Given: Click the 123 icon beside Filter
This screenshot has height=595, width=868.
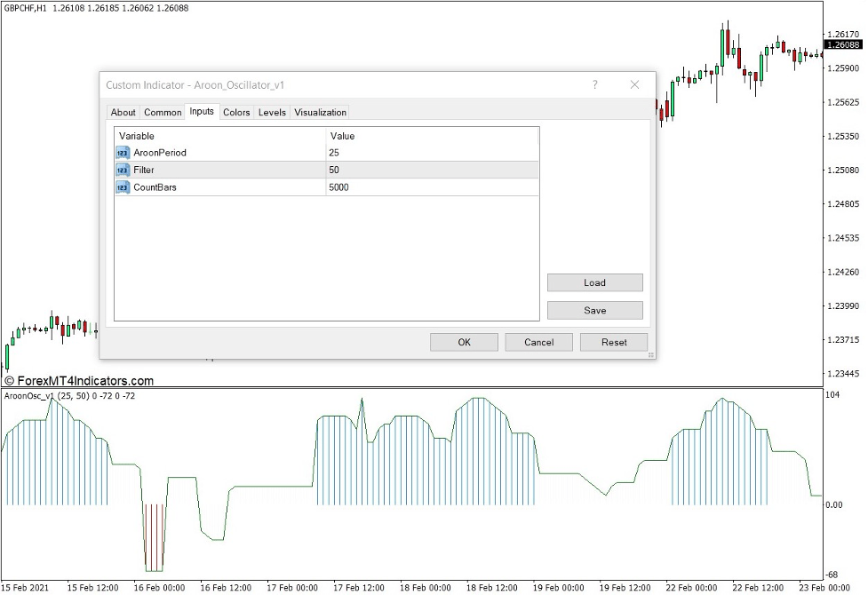Looking at the screenshot, I should point(123,170).
